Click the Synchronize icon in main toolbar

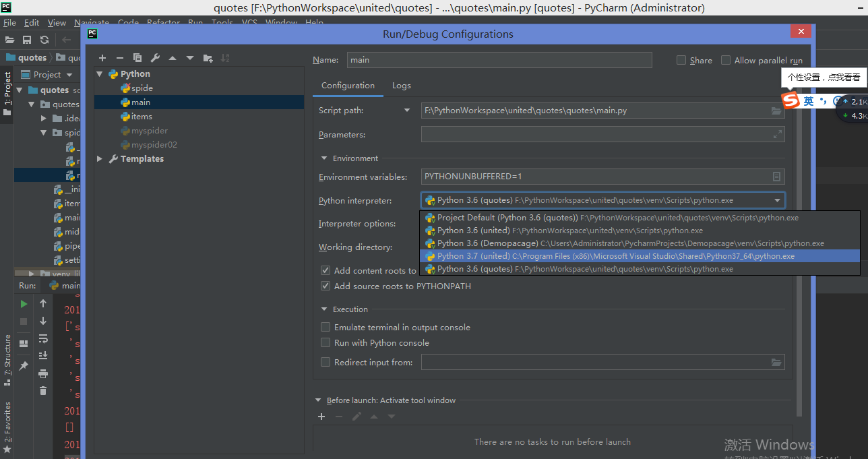(44, 40)
